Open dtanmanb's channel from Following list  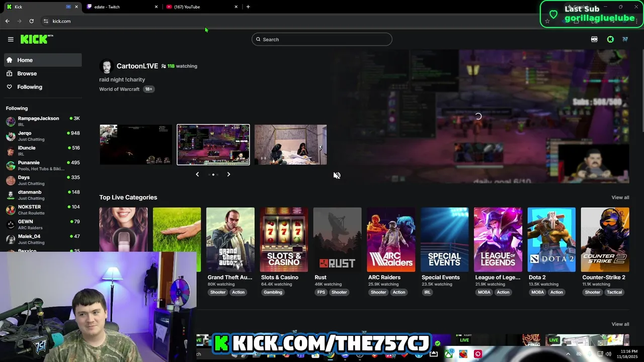pyautogui.click(x=42, y=195)
